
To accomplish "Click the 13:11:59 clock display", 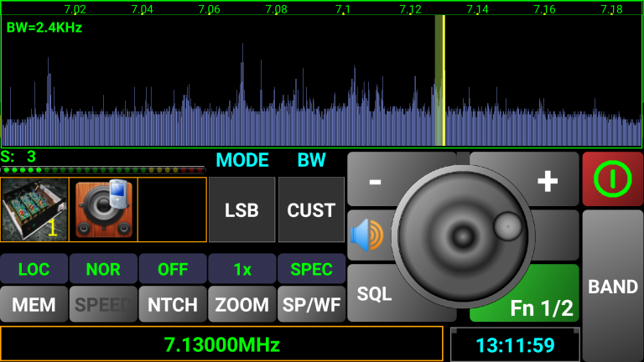I will [x=515, y=344].
